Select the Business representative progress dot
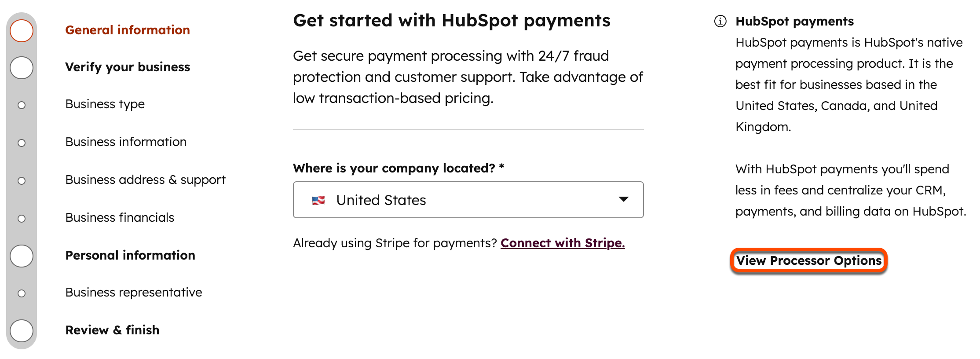This screenshot has width=980, height=359. pos(21,293)
